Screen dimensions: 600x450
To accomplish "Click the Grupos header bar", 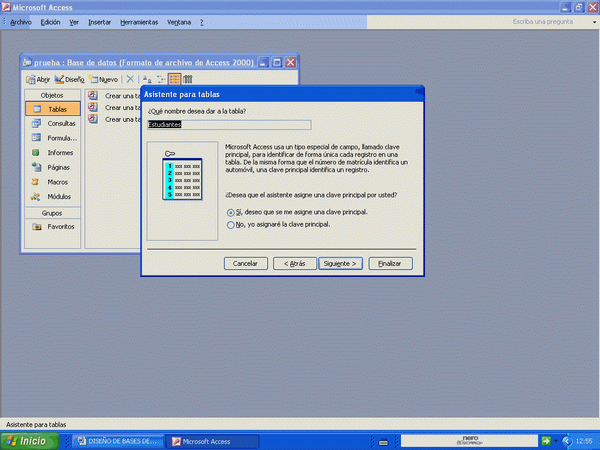I will click(x=52, y=213).
